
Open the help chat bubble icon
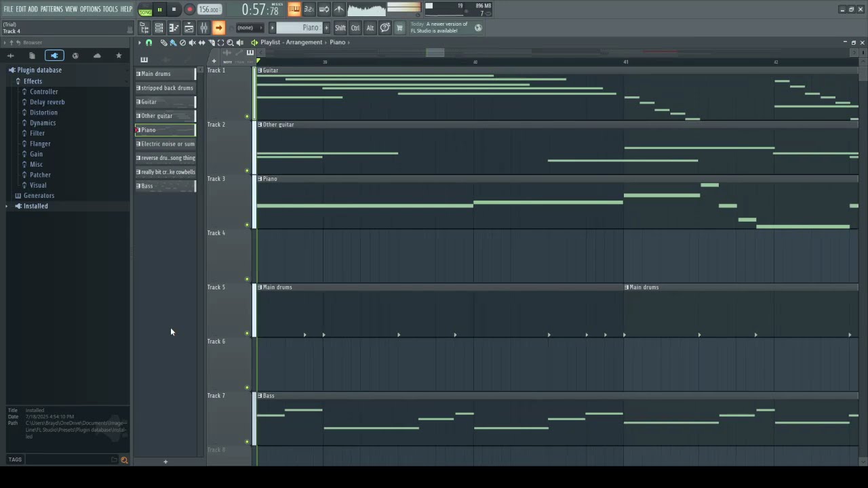pos(385,27)
